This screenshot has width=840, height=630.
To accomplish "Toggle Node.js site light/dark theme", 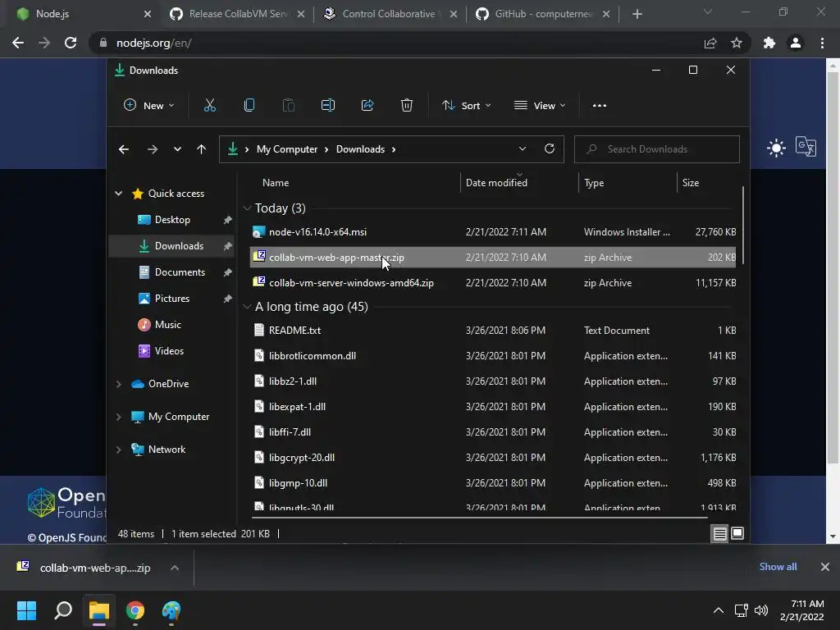I will pos(776,148).
